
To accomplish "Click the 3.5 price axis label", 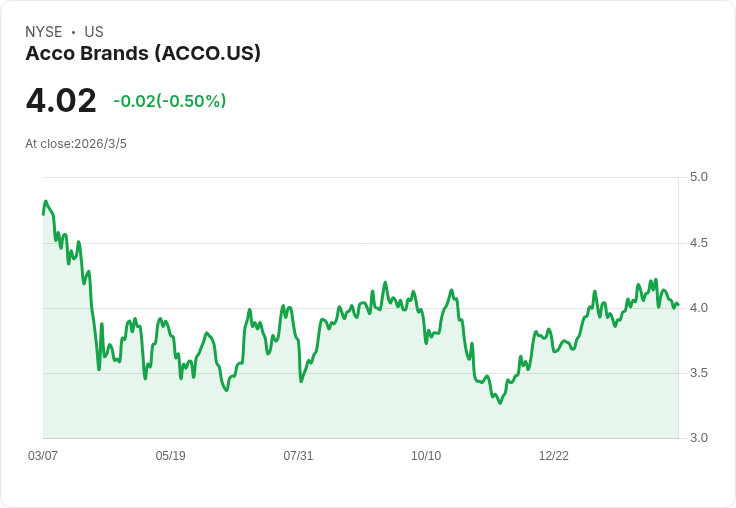I will tap(698, 373).
